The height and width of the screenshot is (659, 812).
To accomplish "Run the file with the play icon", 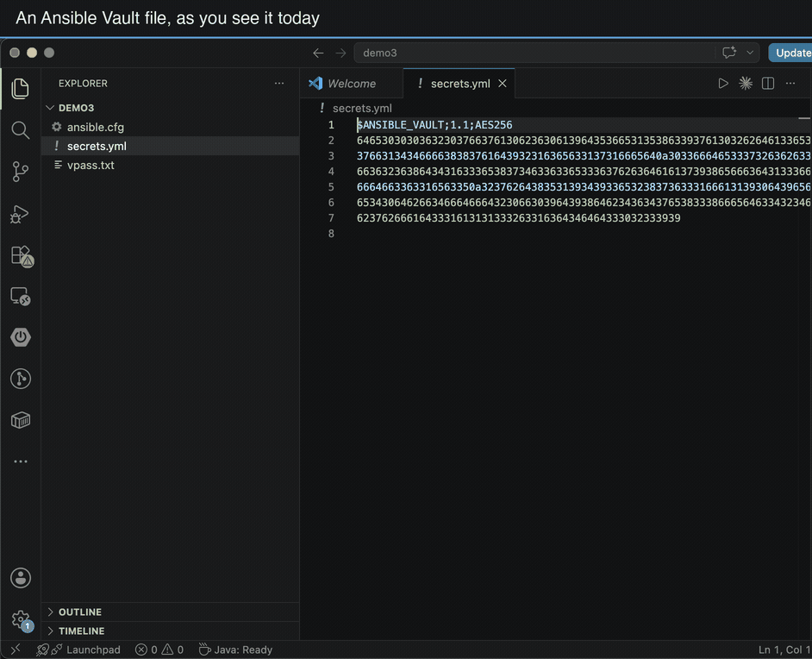I will [723, 84].
